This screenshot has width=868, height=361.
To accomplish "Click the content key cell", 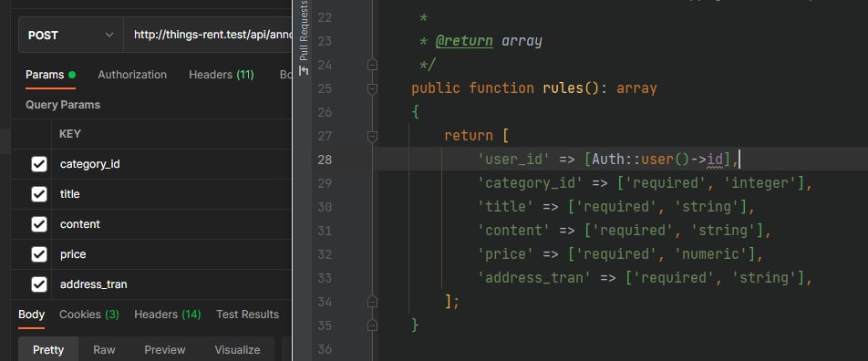I will coord(171,224).
